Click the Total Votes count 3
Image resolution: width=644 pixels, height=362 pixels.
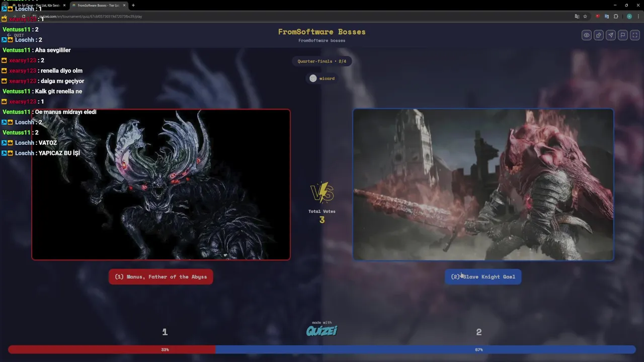point(322,220)
